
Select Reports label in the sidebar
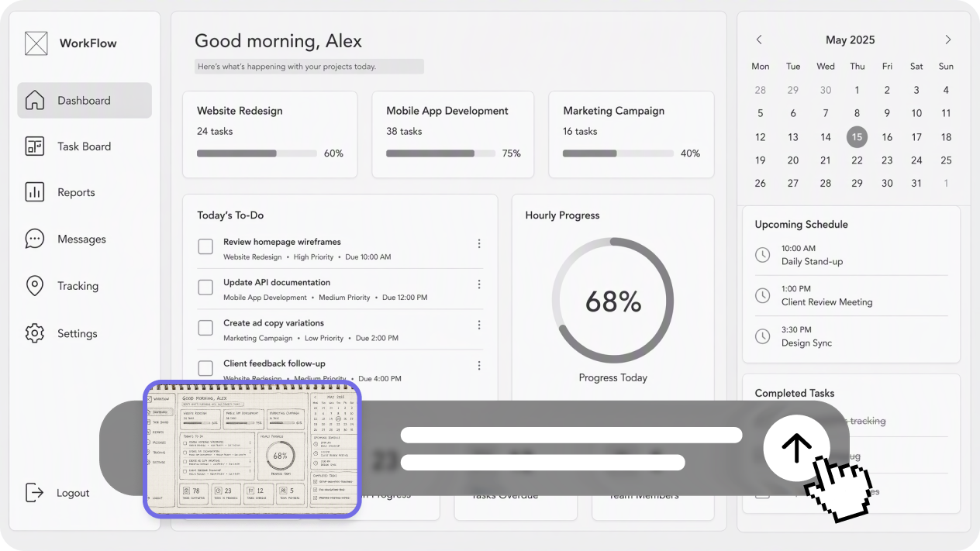click(x=76, y=192)
